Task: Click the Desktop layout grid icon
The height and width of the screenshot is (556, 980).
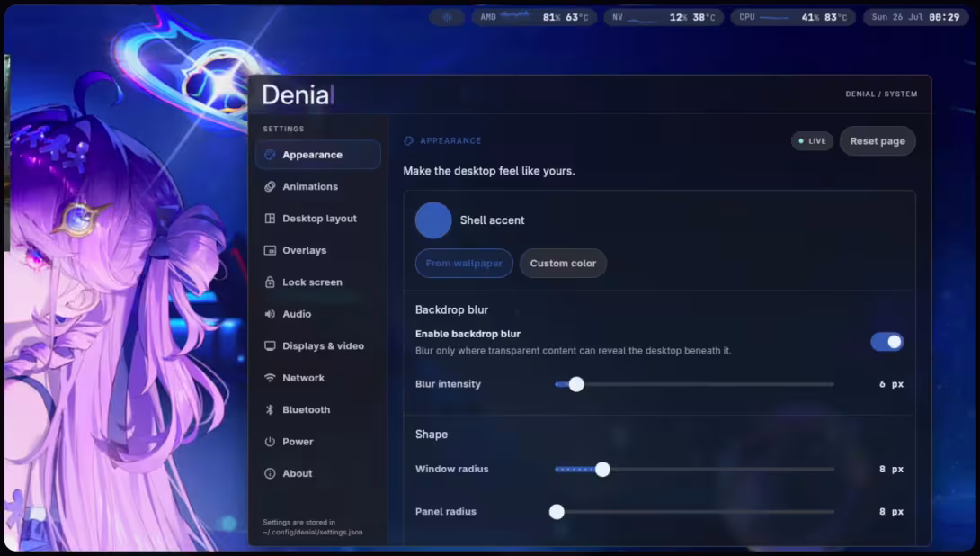Action: tap(270, 219)
